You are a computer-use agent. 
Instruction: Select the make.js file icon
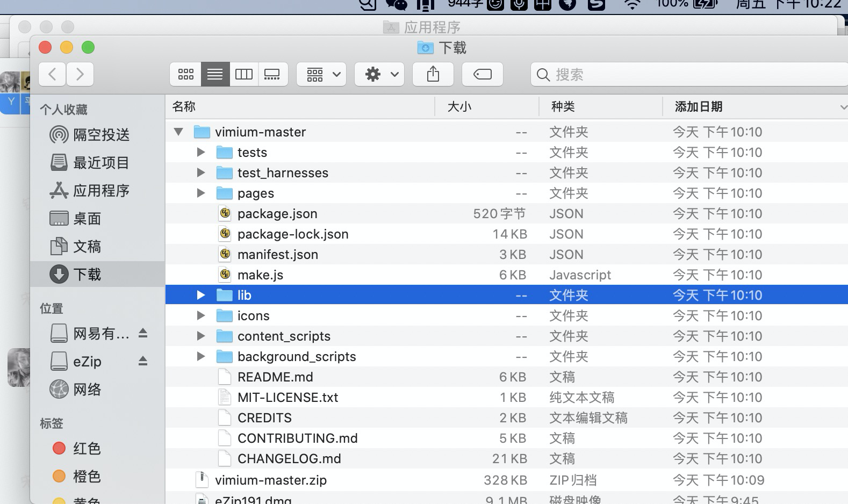coord(225,275)
